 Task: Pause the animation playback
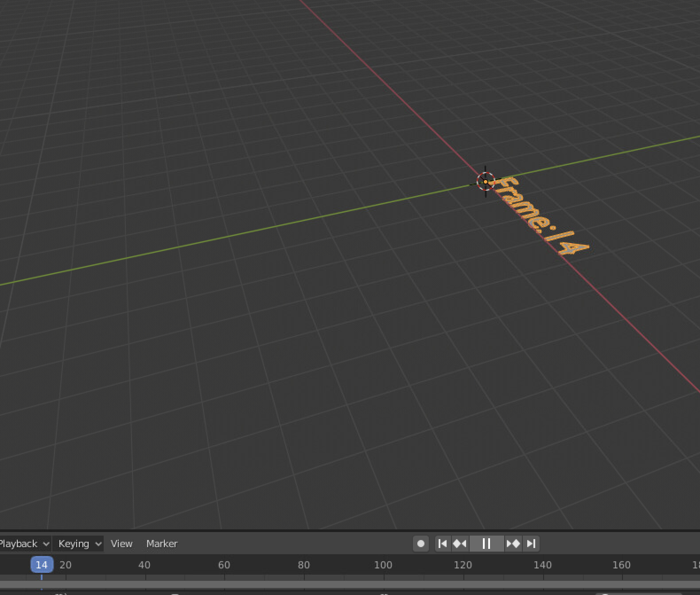[x=486, y=544]
